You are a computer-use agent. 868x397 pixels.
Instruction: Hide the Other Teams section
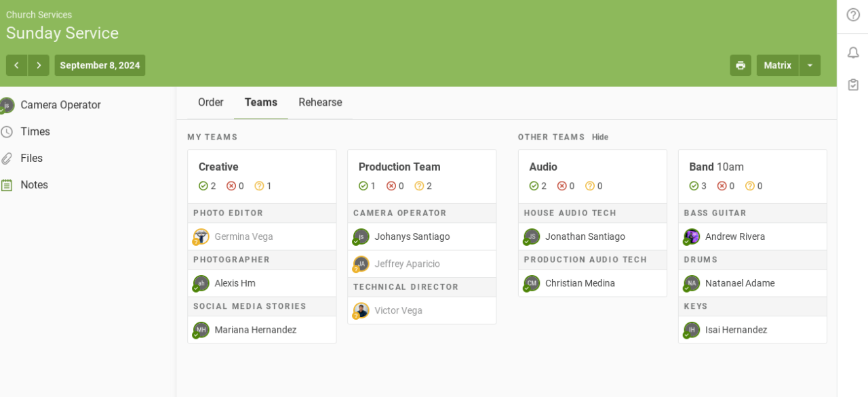pos(600,137)
